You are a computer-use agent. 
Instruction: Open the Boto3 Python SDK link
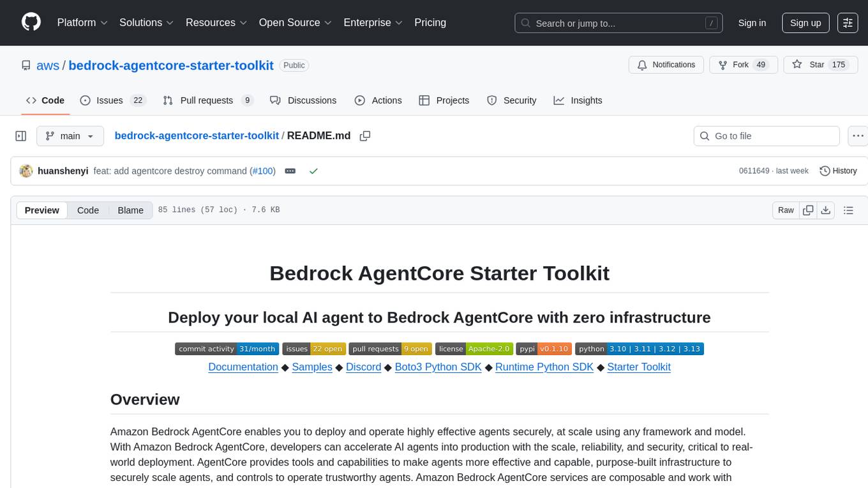[x=438, y=367]
